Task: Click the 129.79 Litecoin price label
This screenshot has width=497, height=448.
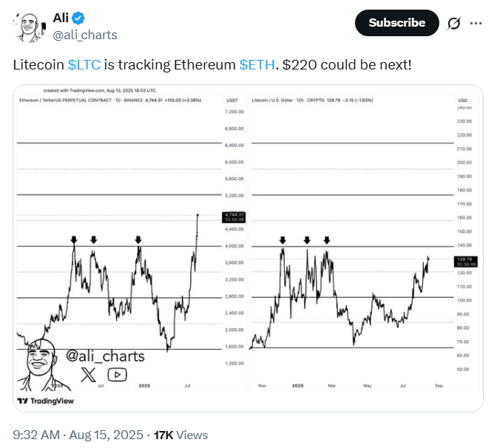Action: (467, 259)
